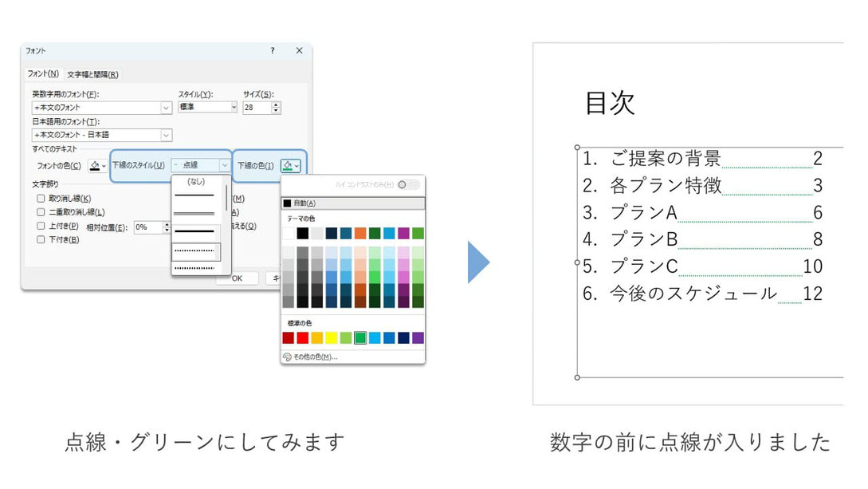
Task: Open the 英数字用のフォント combo box
Action: pyautogui.click(x=102, y=108)
